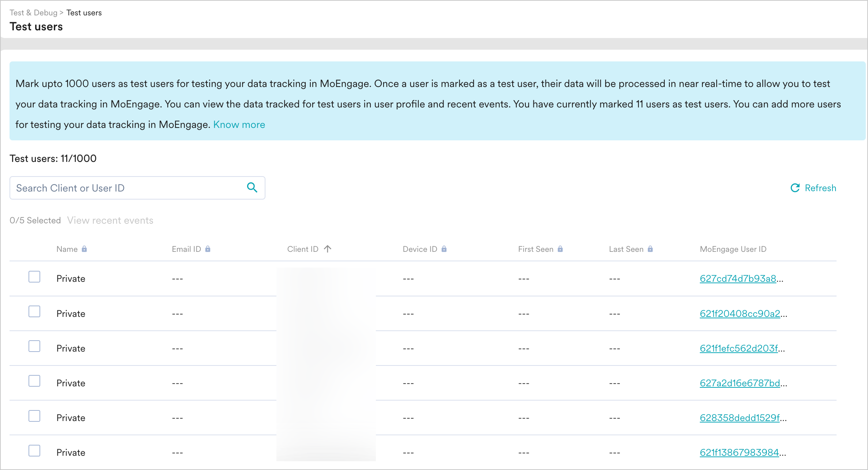The height and width of the screenshot is (470, 868).
Task: Tick checkbox for user 628358dedd1529f
Action: tap(34, 416)
